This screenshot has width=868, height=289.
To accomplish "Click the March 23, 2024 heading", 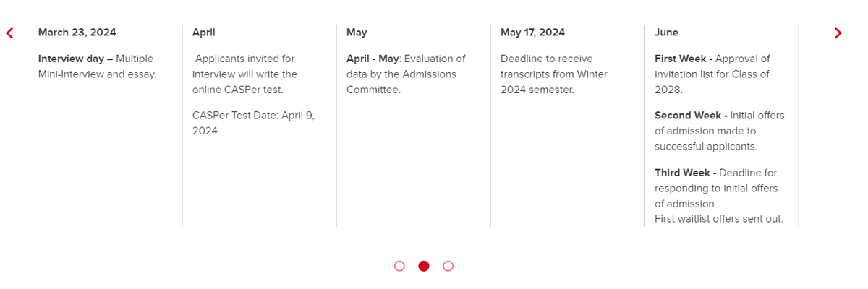I will click(x=77, y=33).
